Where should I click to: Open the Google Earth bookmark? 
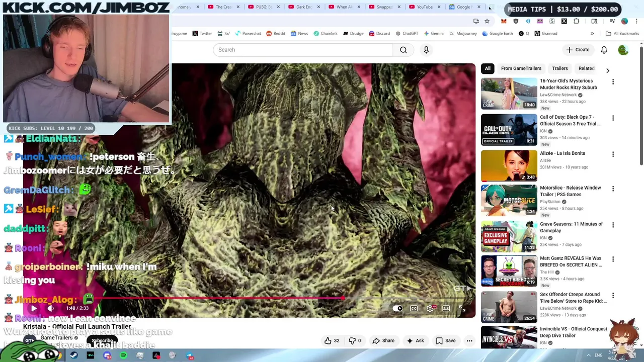[497, 34]
